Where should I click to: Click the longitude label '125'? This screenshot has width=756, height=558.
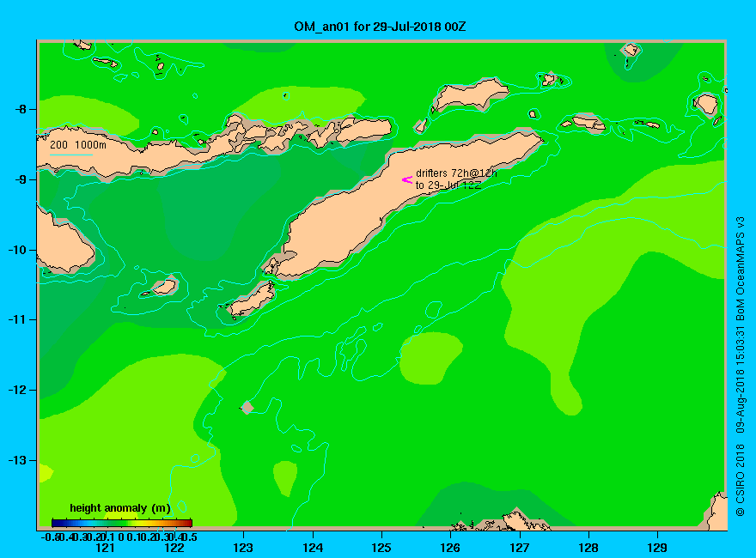(381, 548)
